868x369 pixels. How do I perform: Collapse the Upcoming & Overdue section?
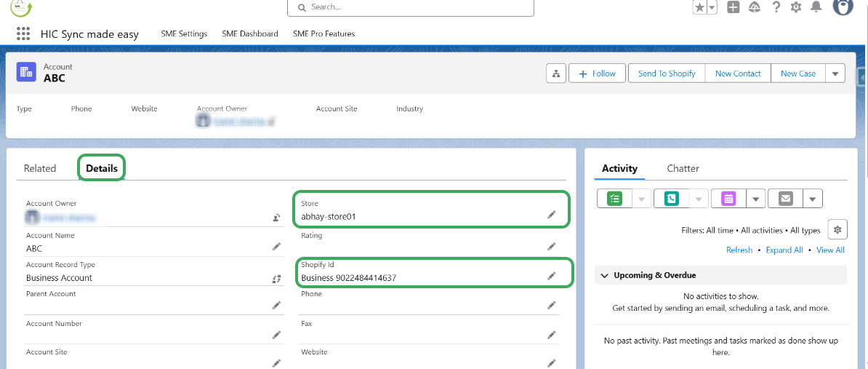(x=605, y=275)
